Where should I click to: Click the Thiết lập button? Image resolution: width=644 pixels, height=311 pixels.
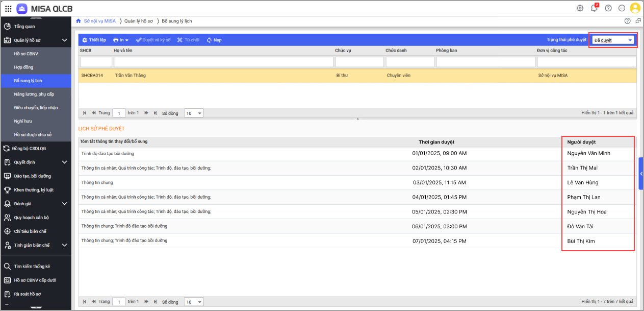[x=94, y=40]
